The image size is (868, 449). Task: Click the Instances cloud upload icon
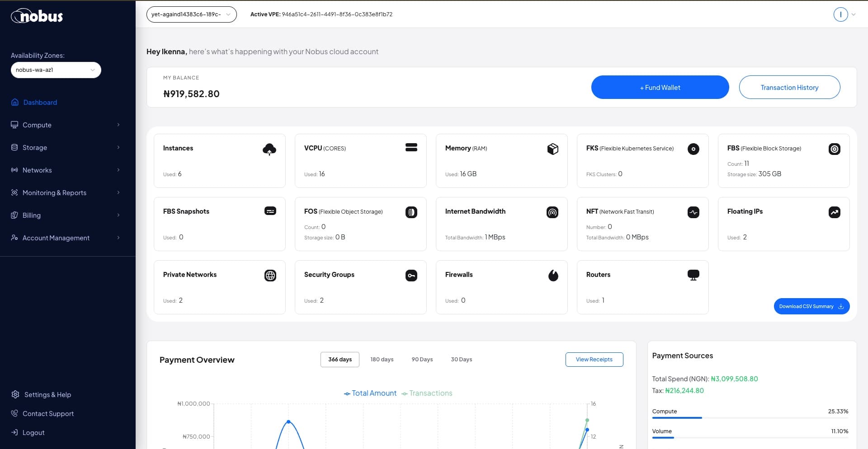pos(269,149)
